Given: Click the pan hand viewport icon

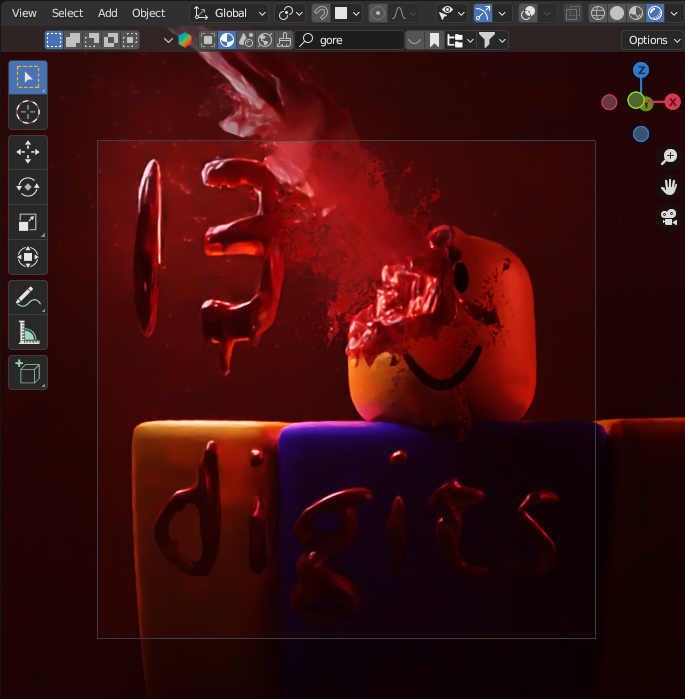Looking at the screenshot, I should coord(669,187).
